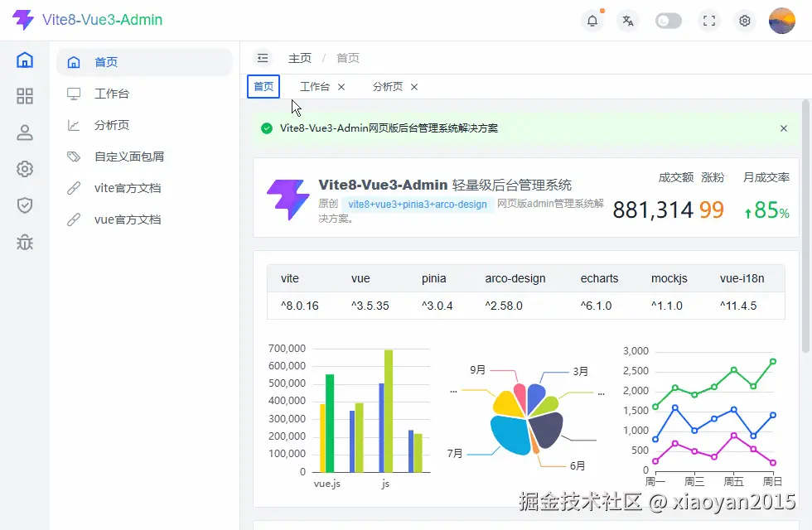
Task: Click the chart icon beside 分析页
Action: coord(74,125)
